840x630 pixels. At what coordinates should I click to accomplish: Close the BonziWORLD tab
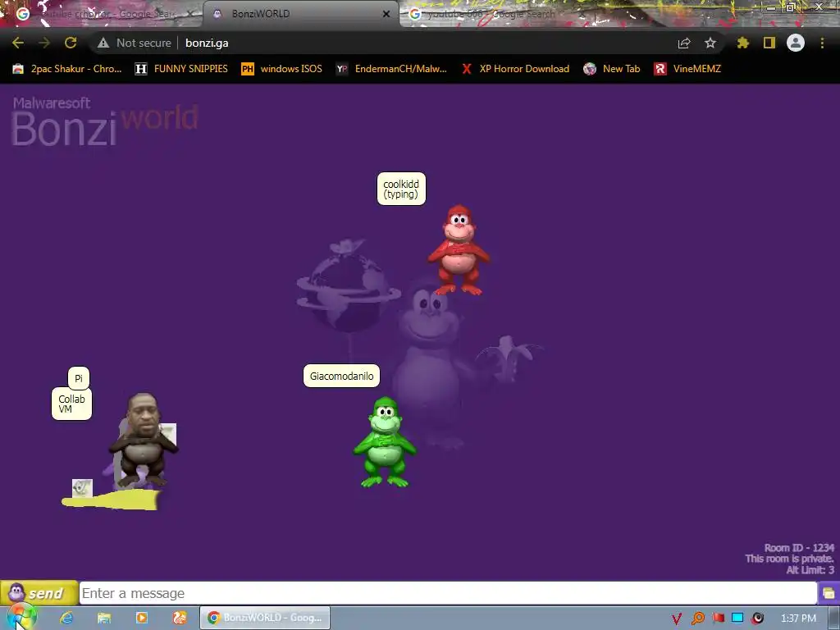pos(386,14)
